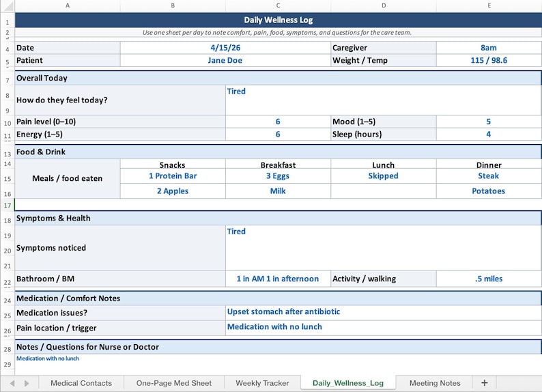Click the Symptoms noticed label

120,248
